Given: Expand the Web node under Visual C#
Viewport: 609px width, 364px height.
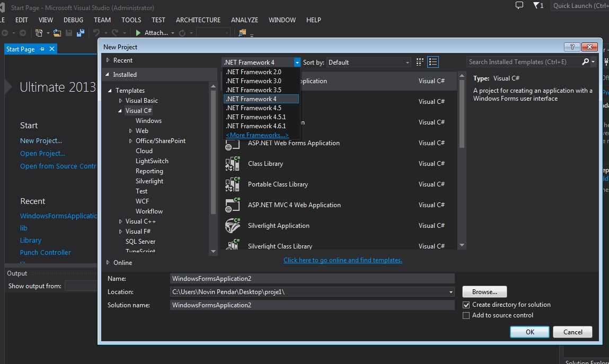Looking at the screenshot, I should 130,131.
